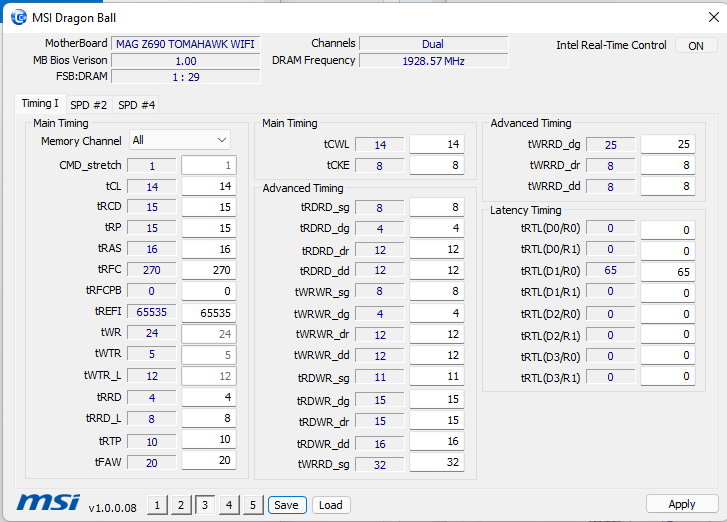Click the tRDRD_sg editable value field
The width and height of the screenshot is (727, 522).
[x=437, y=207]
